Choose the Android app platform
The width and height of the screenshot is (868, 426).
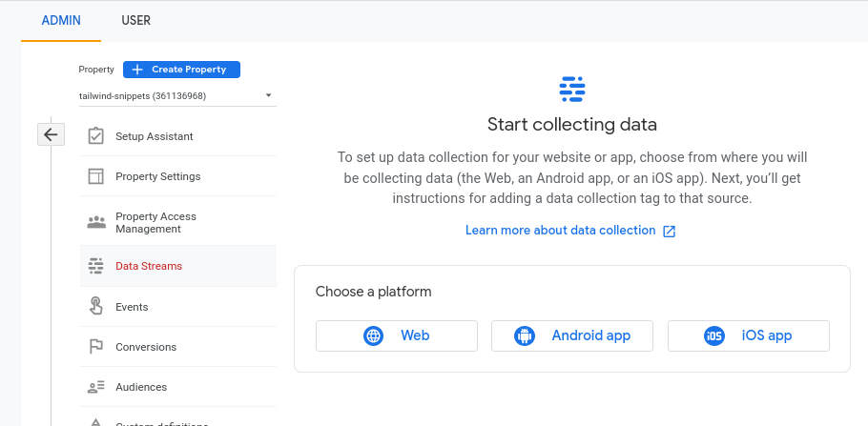click(x=572, y=335)
